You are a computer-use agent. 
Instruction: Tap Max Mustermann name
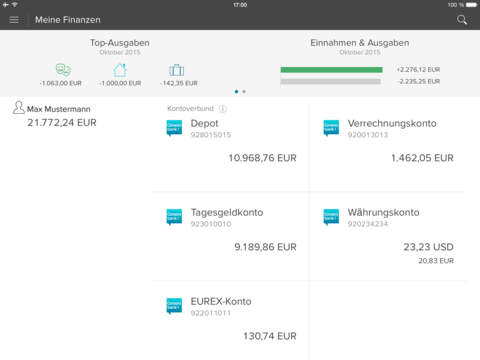(59, 109)
